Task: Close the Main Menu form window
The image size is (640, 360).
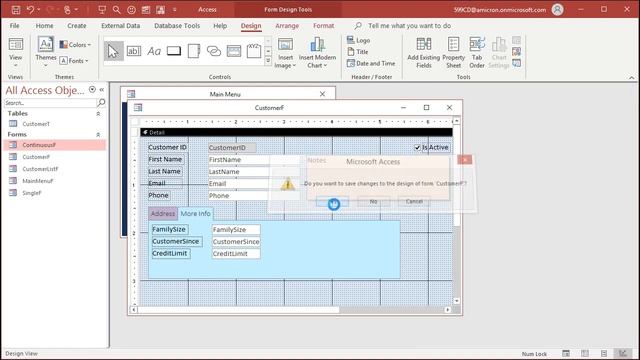Action: click(322, 94)
